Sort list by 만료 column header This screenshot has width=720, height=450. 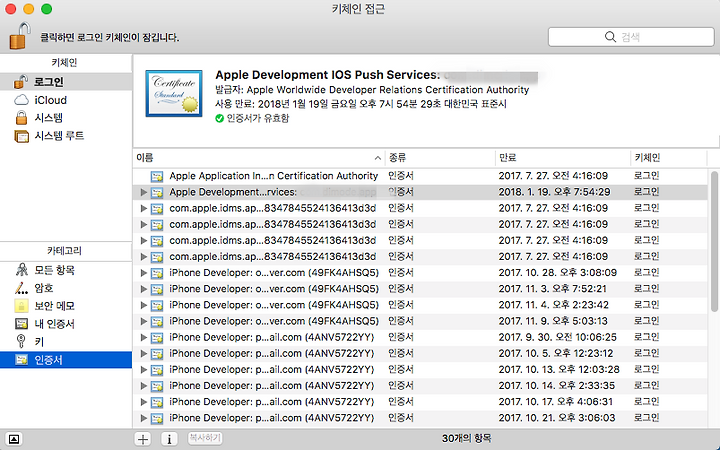(563, 158)
